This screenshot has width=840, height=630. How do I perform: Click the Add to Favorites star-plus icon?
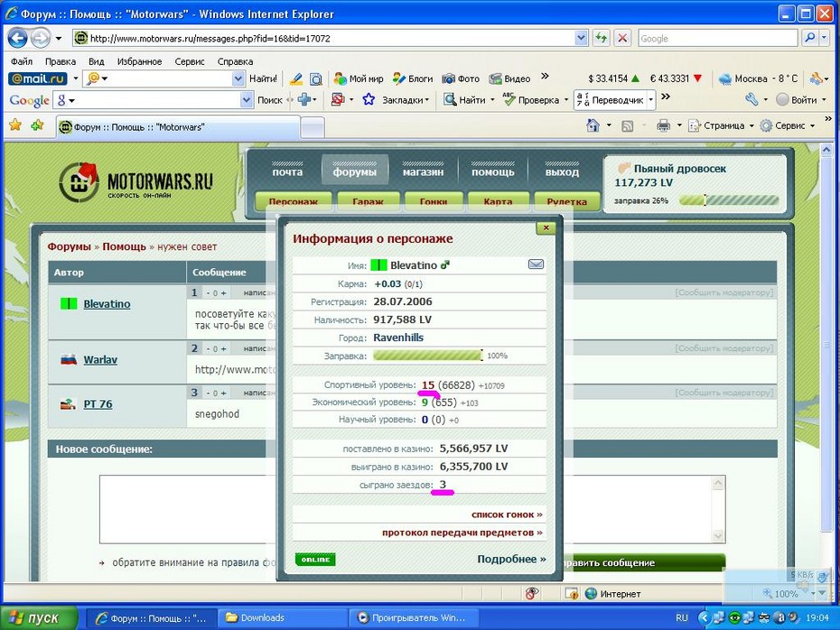38,125
